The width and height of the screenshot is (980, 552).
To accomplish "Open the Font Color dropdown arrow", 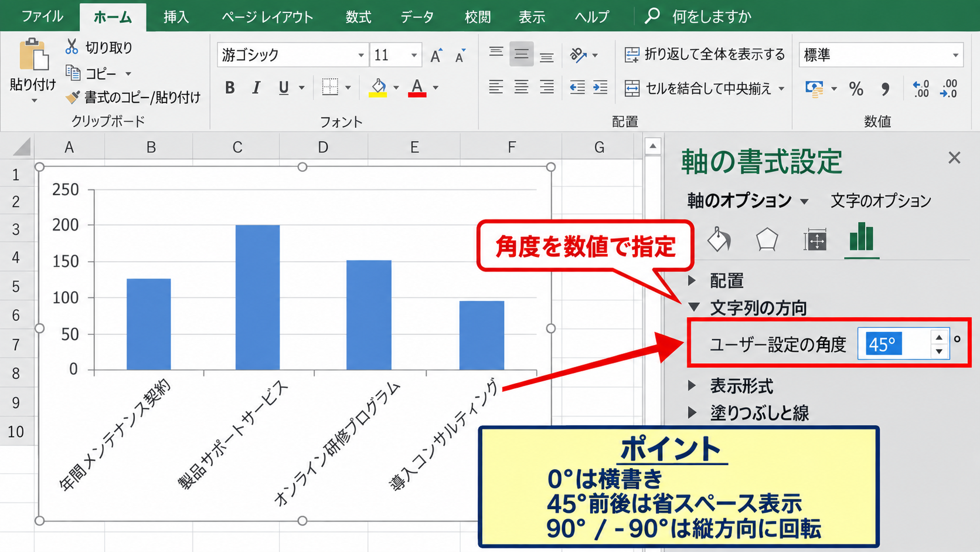I will [435, 88].
